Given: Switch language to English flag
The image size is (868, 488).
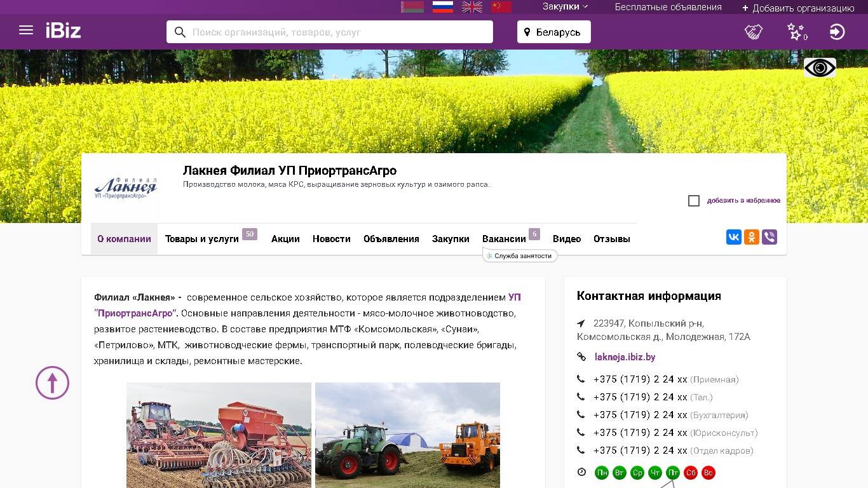Looking at the screenshot, I should click(x=472, y=7).
